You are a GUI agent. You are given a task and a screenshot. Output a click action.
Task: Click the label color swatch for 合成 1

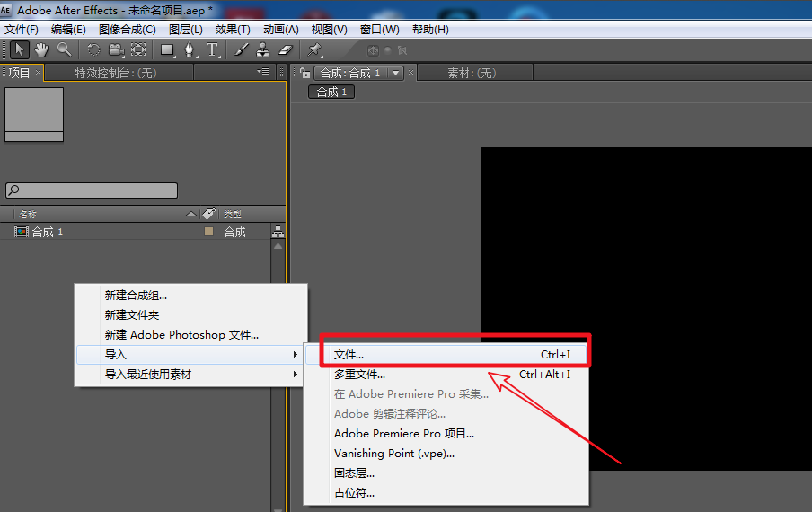(208, 232)
